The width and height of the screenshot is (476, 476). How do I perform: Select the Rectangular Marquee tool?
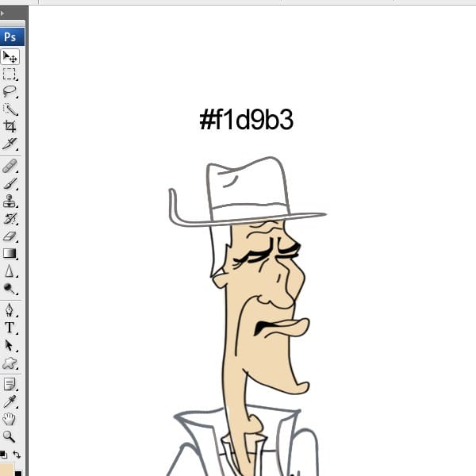click(10, 74)
